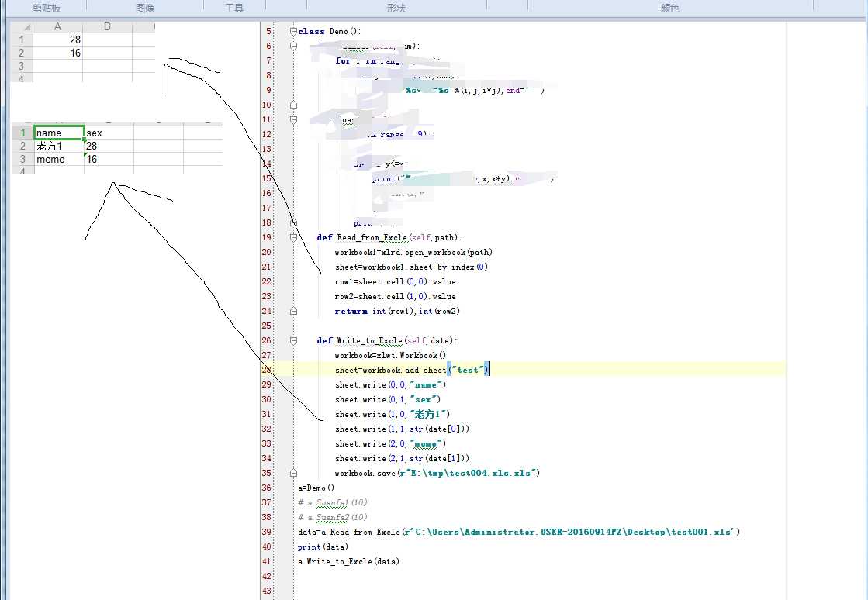Select cell A2 containing 16 in upper spreadsheet
Screen dimensions: 868x600
click(x=57, y=53)
